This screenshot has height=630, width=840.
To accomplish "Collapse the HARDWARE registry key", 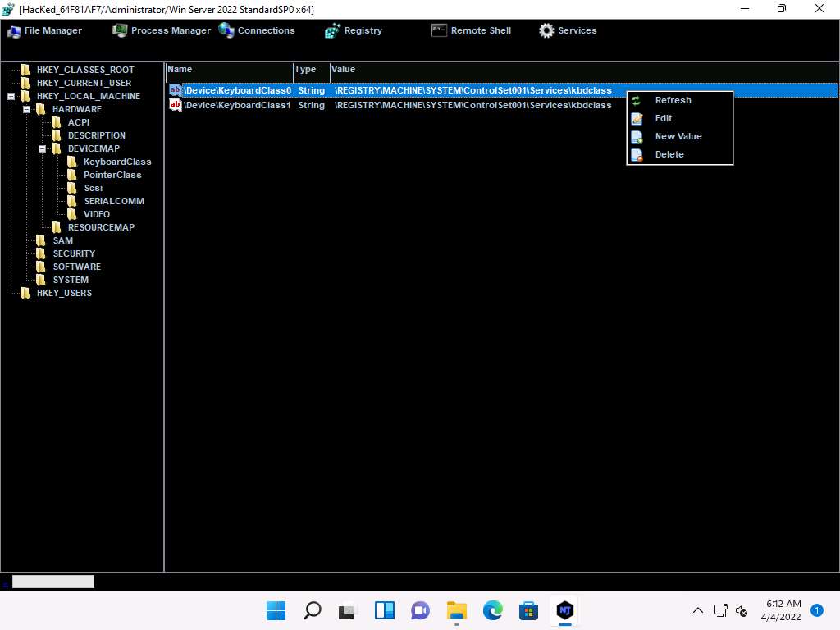I will click(27, 109).
